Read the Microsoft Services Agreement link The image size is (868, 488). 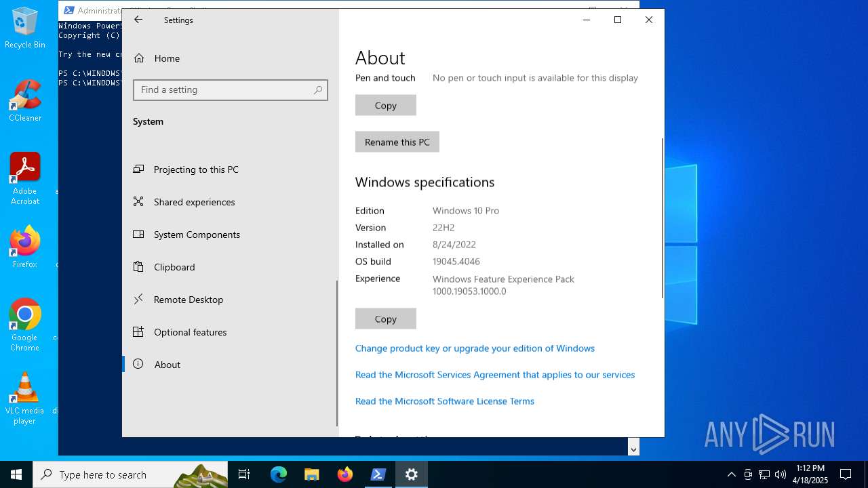[x=495, y=375]
